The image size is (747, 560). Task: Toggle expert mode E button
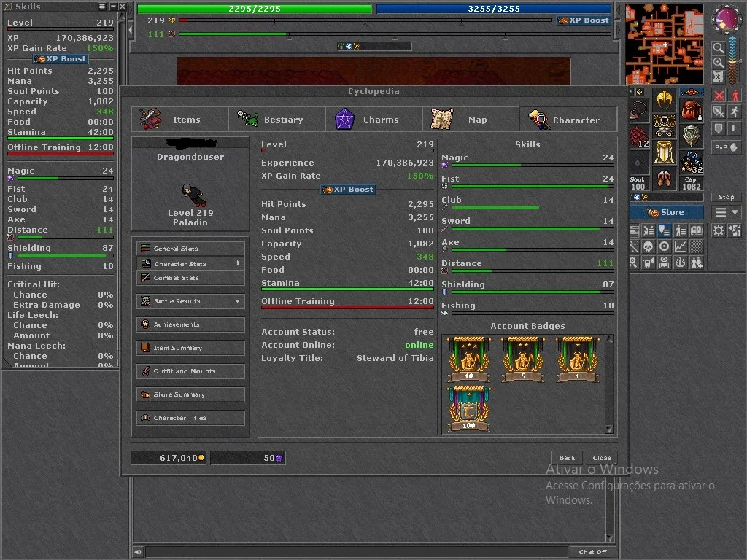(x=735, y=128)
